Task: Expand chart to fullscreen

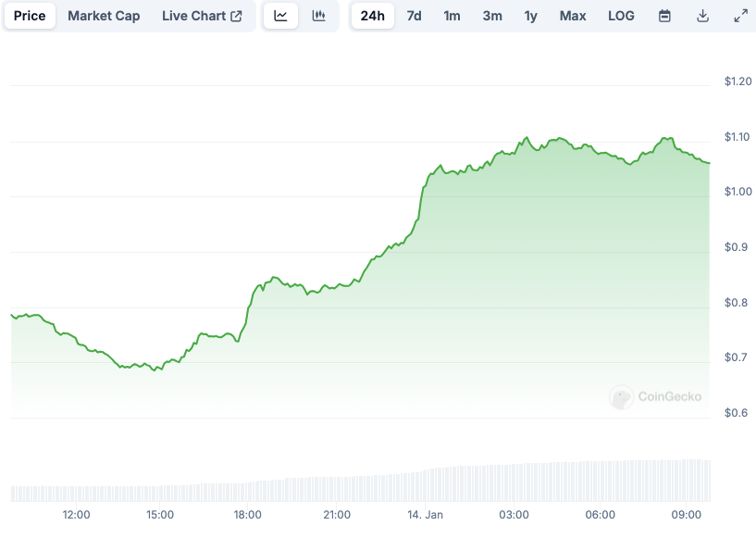Action: [x=740, y=16]
